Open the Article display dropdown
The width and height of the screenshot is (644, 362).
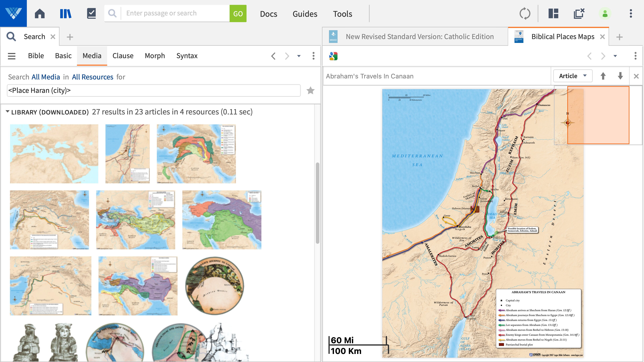[573, 76]
